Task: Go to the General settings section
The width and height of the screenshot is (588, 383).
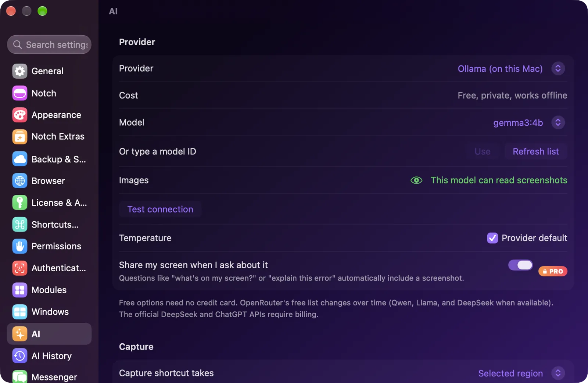Action: [49, 71]
